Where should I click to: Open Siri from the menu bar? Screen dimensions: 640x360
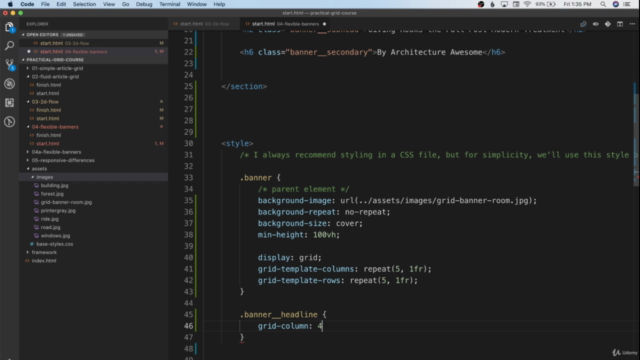pos(616,4)
